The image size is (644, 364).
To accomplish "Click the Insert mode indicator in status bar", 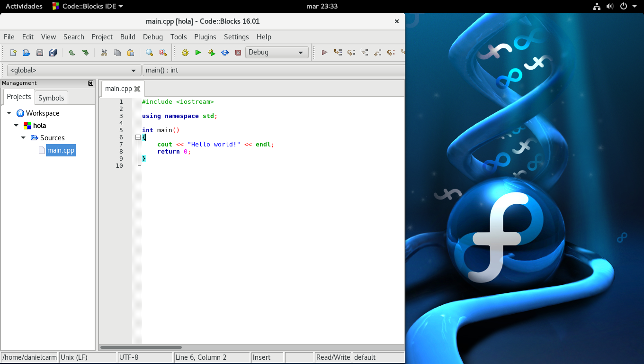I will (267, 357).
